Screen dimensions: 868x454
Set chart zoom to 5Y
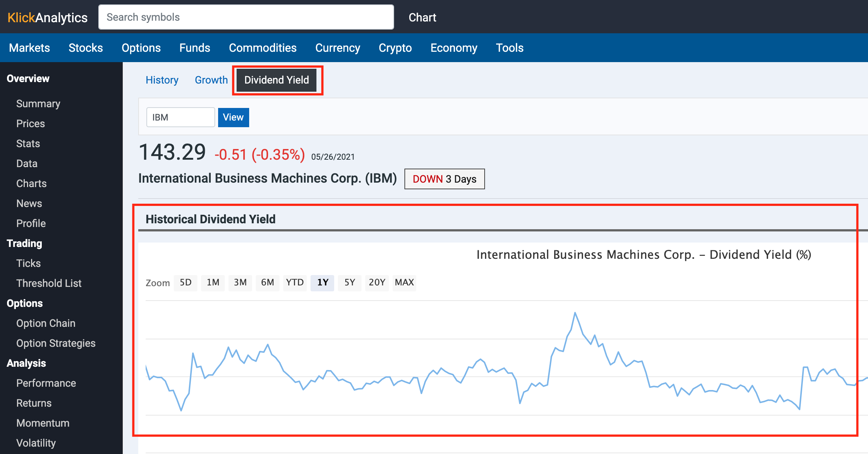(350, 283)
